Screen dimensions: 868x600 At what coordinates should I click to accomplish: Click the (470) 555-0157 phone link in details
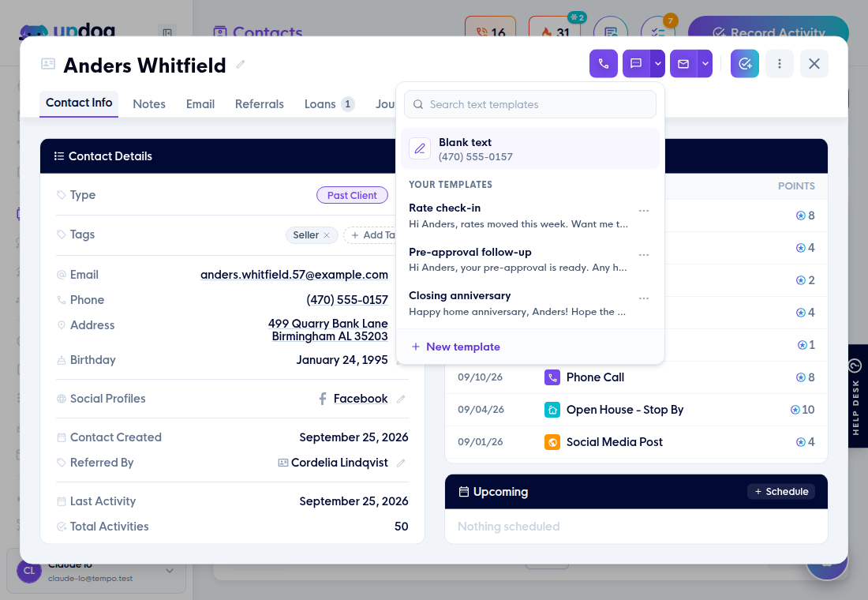347,300
